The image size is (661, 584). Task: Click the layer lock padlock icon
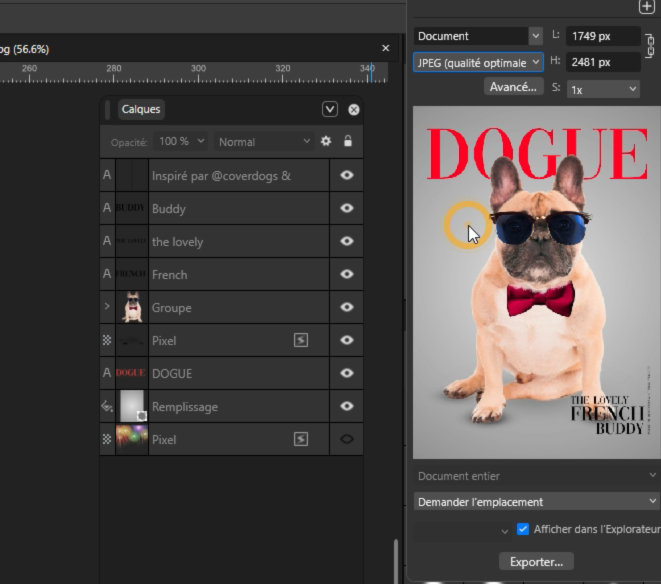pyautogui.click(x=347, y=142)
